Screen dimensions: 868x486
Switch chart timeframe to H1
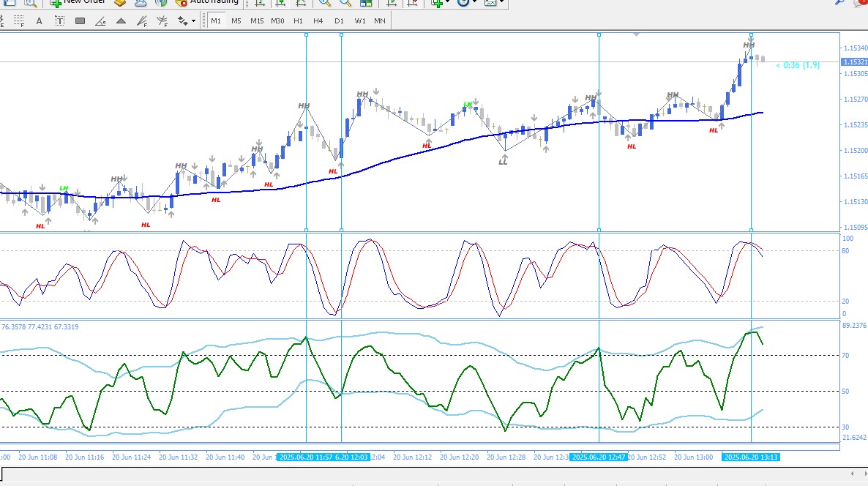pyautogui.click(x=298, y=21)
